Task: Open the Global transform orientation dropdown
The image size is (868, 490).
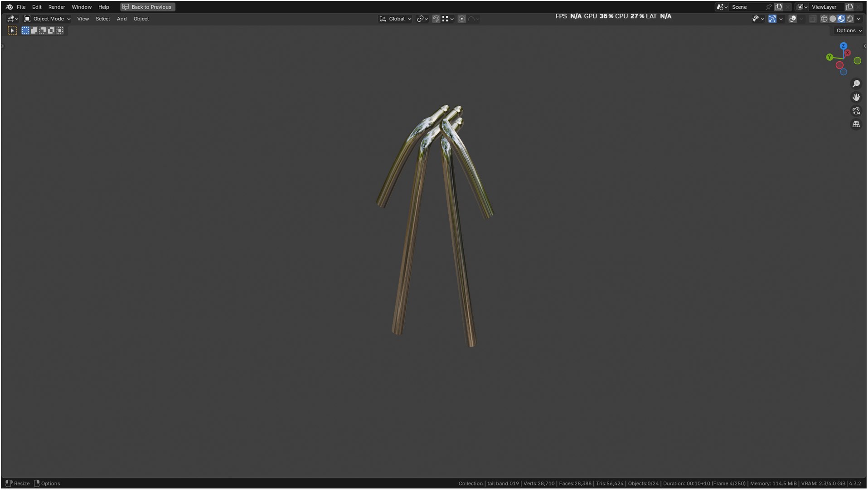Action: [x=396, y=19]
